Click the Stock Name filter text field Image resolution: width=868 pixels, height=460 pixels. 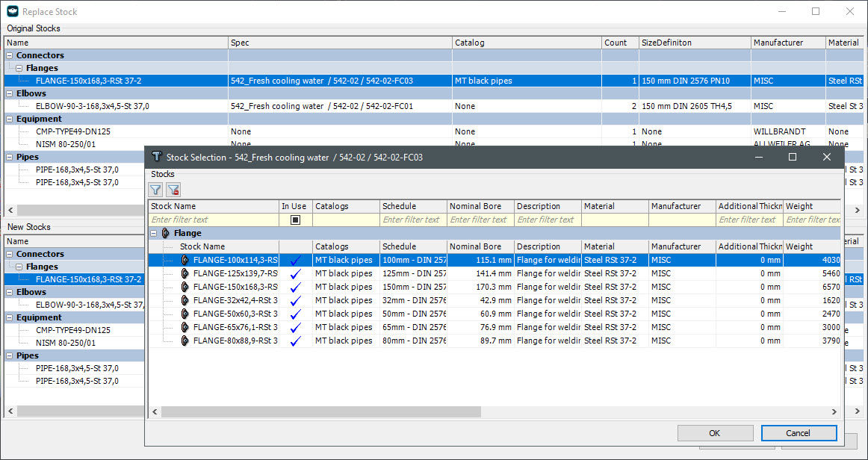[214, 220]
